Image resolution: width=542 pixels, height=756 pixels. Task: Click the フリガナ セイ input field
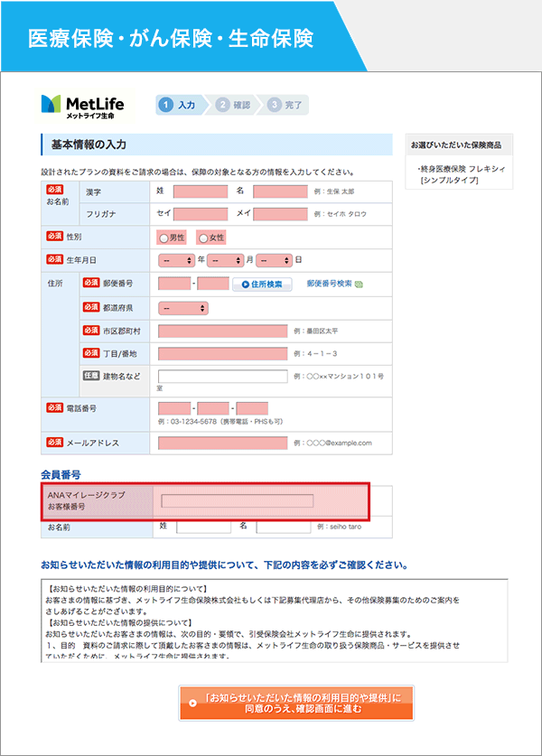[201, 214]
